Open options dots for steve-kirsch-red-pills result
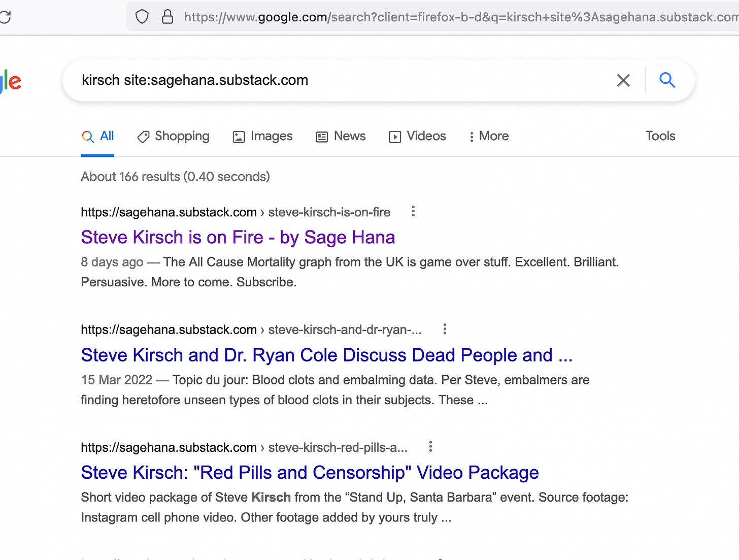Screen dimensions: 739x560 pyautogui.click(x=430, y=446)
